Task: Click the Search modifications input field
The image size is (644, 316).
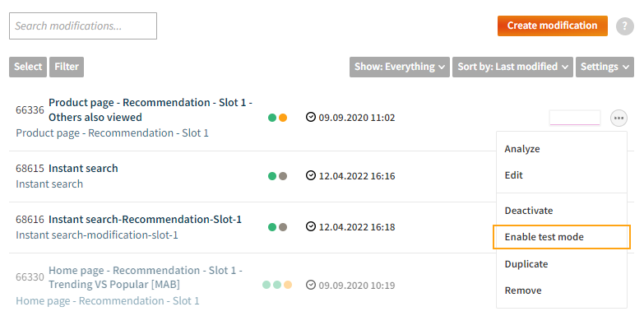Action: [83, 26]
